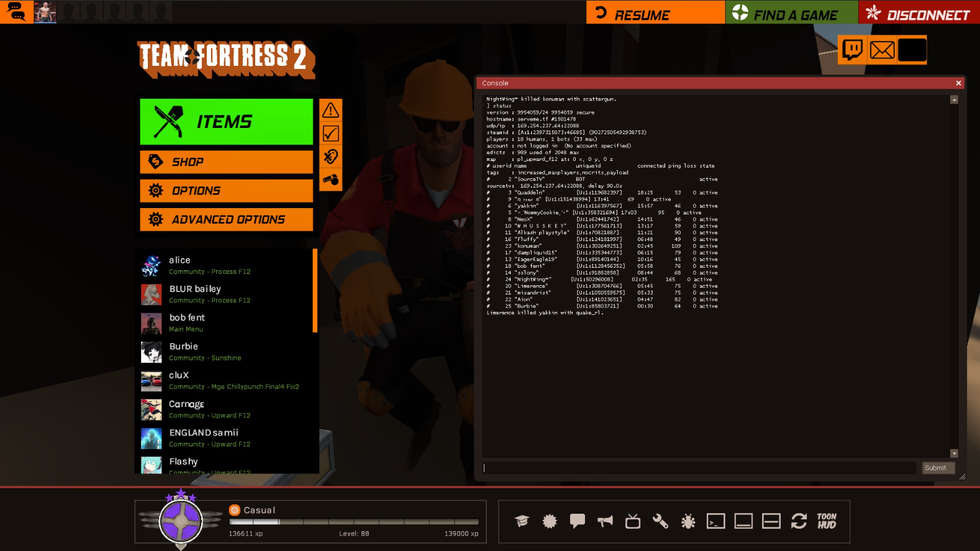Open the bug report icon
The height and width of the screenshot is (551, 980).
pyautogui.click(x=688, y=521)
